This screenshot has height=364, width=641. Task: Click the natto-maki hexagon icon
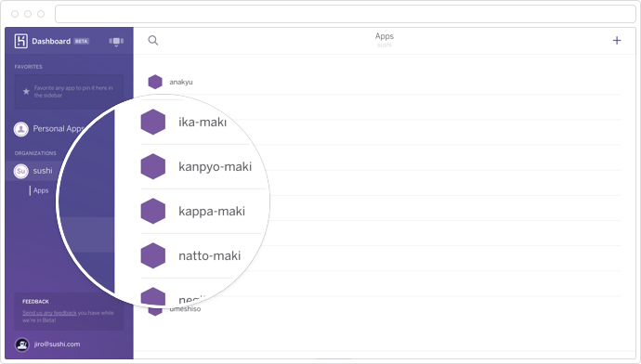[153, 255]
